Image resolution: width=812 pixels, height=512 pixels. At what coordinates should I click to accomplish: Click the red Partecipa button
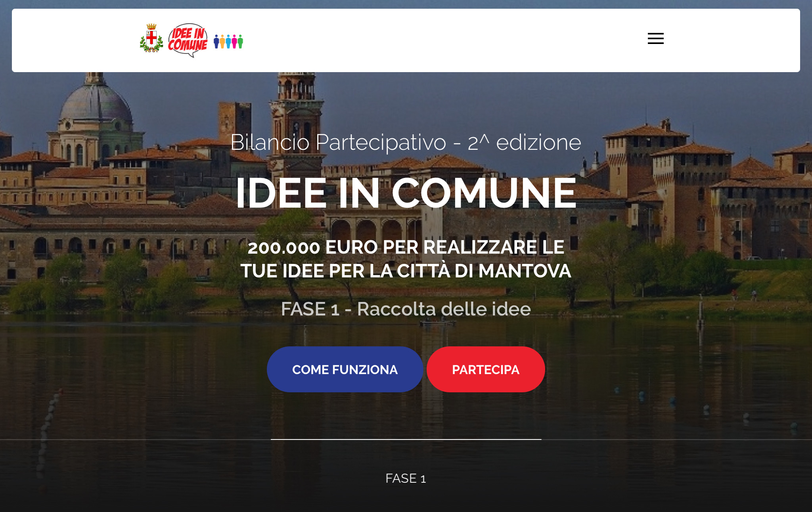coord(486,369)
